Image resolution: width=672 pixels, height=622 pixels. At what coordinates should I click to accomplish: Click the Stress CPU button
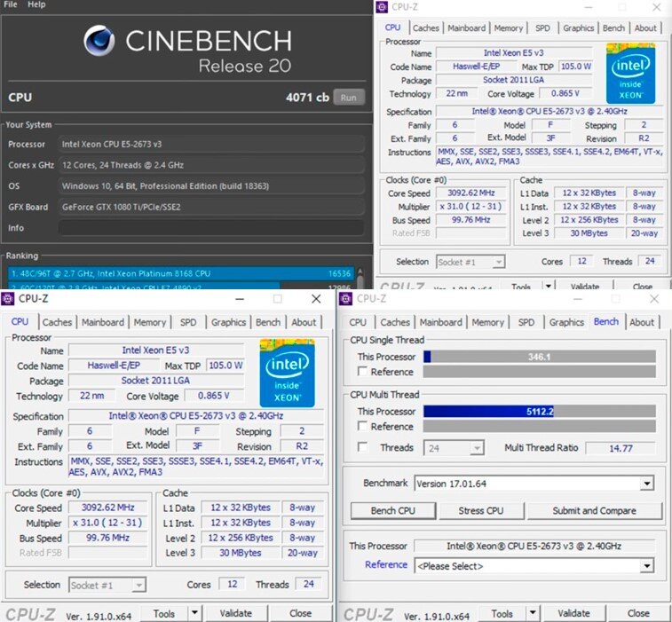point(481,510)
